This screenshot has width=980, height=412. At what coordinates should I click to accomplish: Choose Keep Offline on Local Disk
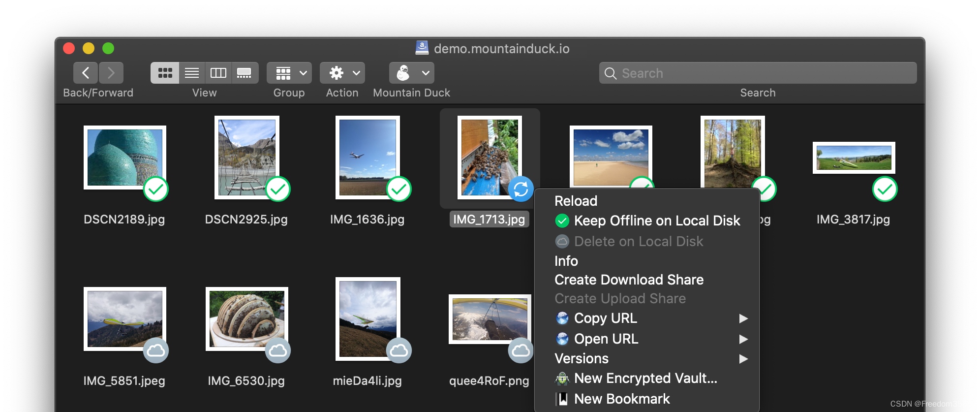click(647, 221)
